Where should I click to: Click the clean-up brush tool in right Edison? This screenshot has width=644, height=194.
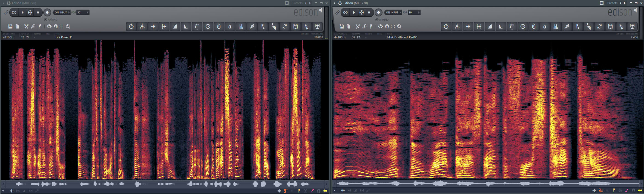pos(567,27)
